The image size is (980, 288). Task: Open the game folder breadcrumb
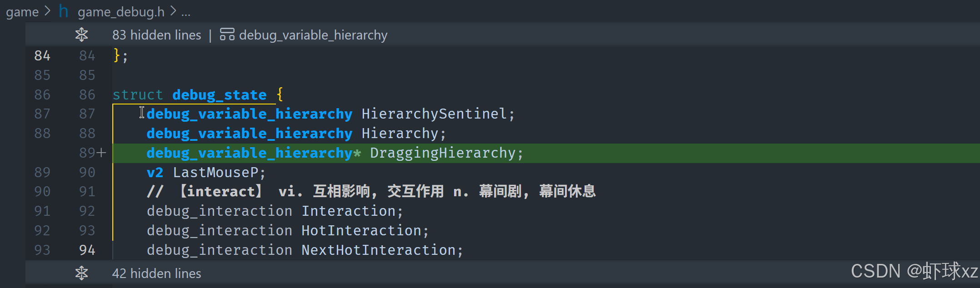coord(22,12)
